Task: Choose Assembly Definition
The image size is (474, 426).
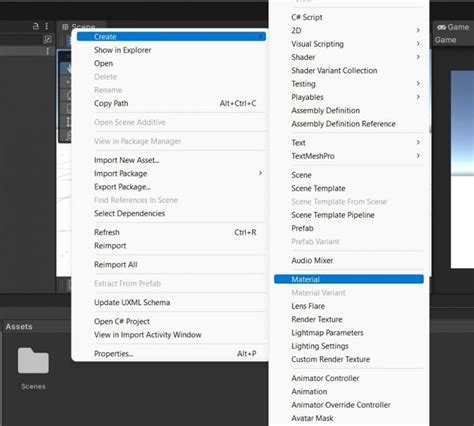Action: coord(349,111)
